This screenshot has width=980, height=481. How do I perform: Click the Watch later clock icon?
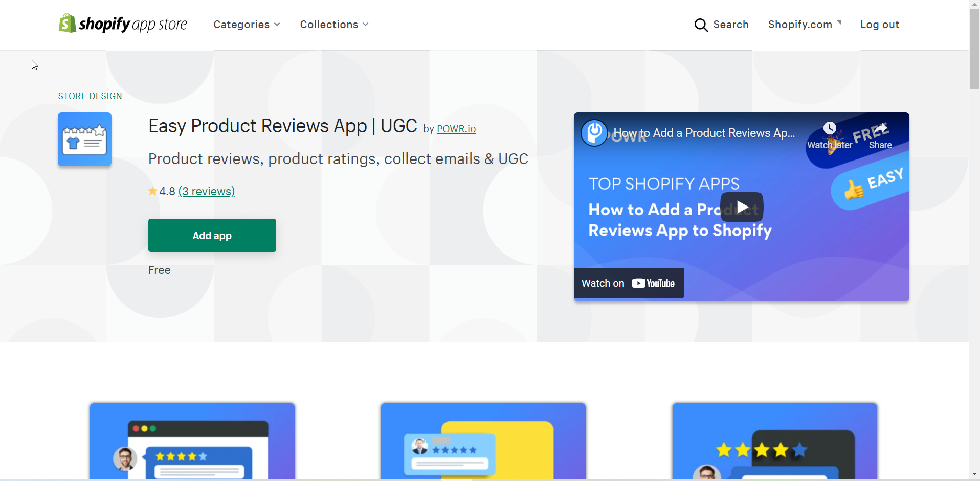[x=830, y=128]
